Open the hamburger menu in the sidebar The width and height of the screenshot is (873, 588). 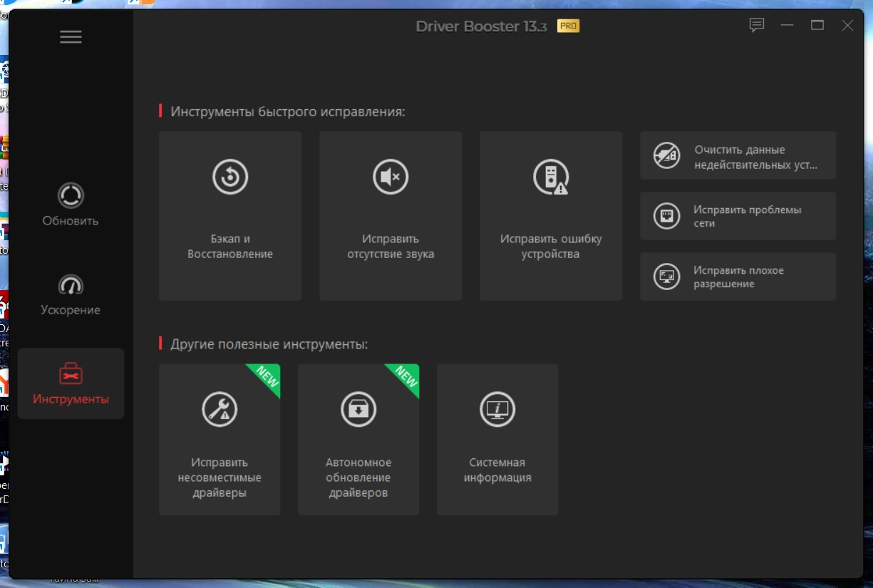tap(71, 37)
